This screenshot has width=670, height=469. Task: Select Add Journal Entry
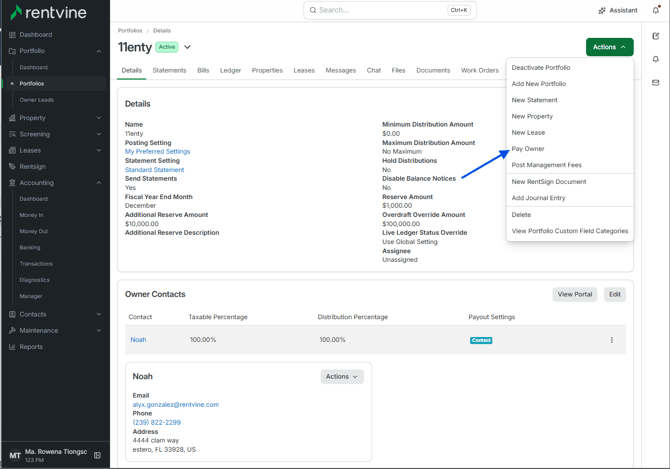click(x=538, y=198)
